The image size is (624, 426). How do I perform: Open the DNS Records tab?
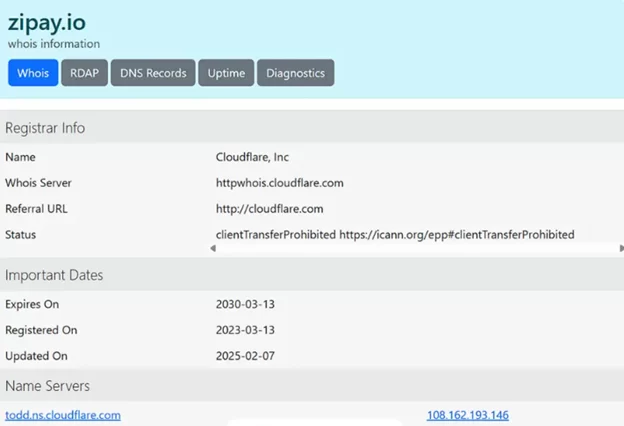153,73
